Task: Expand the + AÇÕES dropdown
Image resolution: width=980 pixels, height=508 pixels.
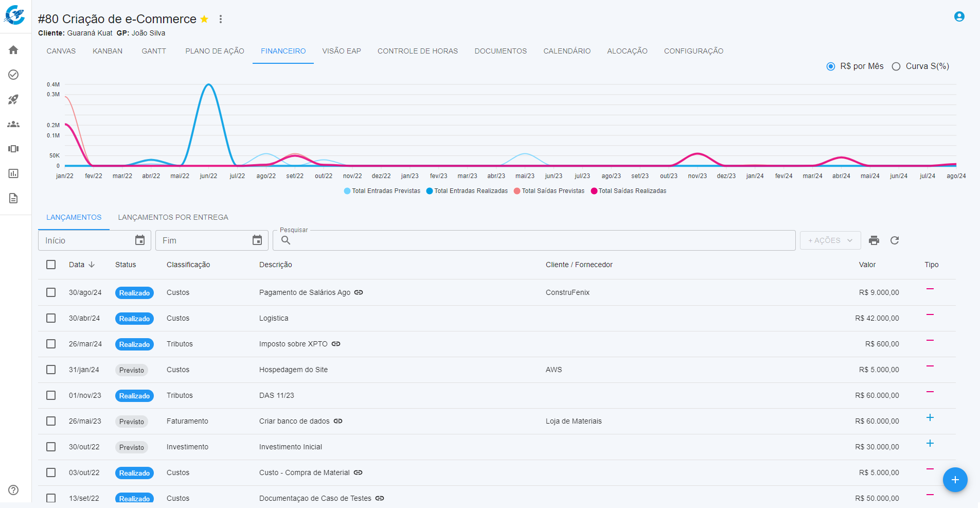Action: coord(830,240)
